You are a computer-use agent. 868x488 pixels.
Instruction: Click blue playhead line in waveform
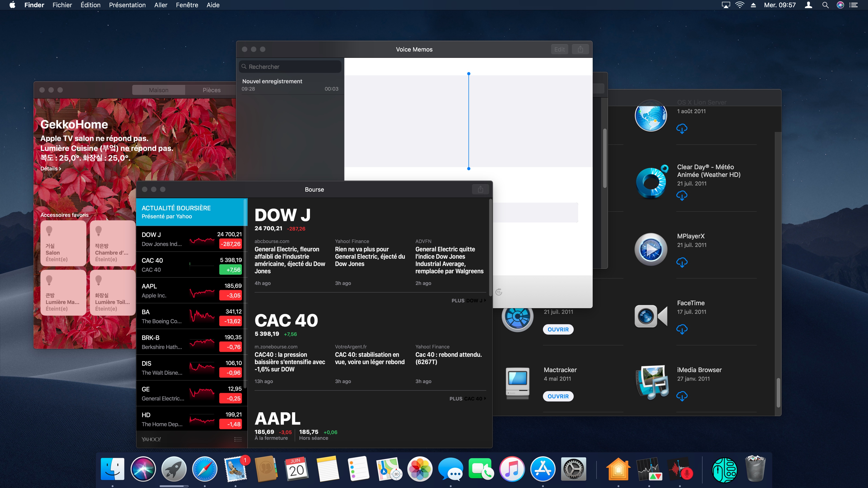point(468,121)
